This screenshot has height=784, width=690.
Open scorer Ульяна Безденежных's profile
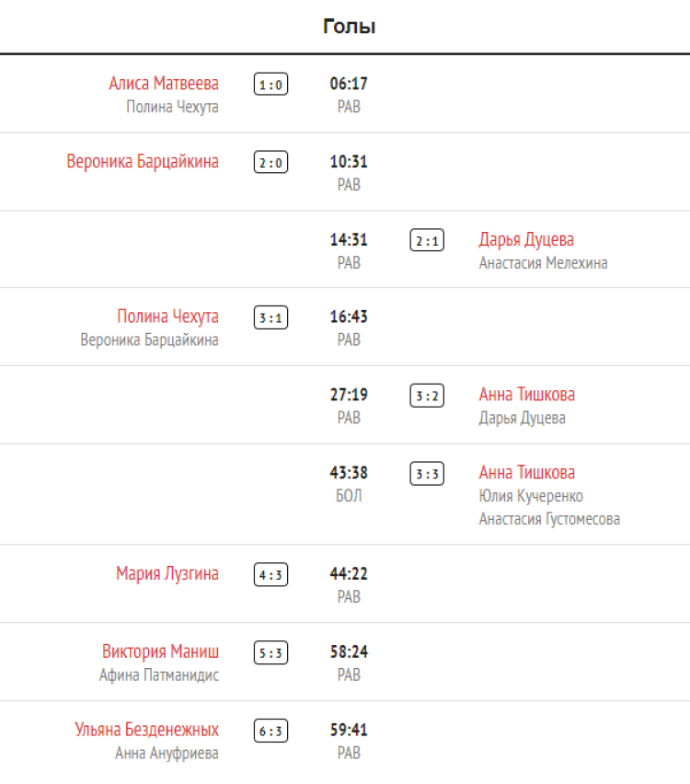(146, 730)
